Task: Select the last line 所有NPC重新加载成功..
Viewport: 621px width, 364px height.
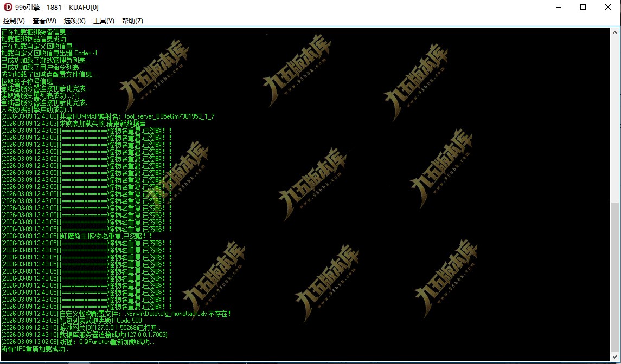Action: coord(35,349)
